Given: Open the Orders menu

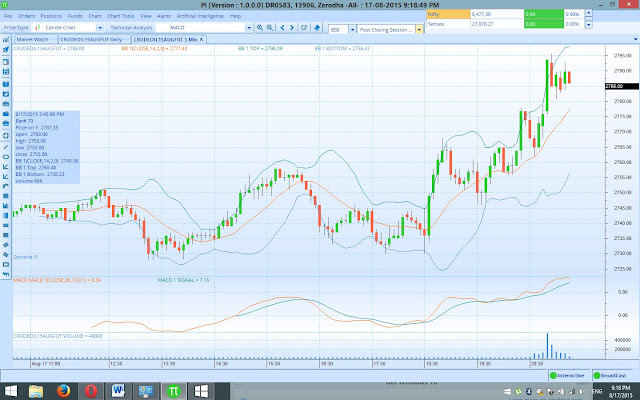Looking at the screenshot, I should (27, 16).
